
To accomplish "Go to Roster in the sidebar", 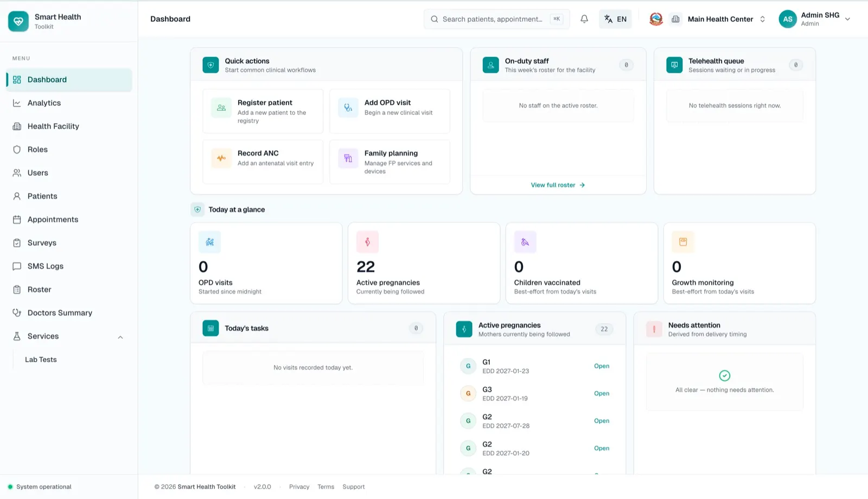I will pyautogui.click(x=69, y=290).
